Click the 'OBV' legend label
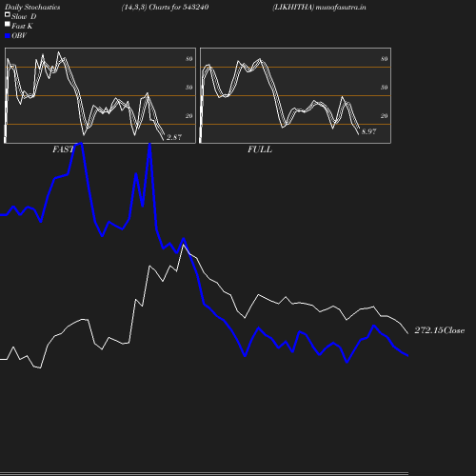476x476 pixels. [x=19, y=35]
